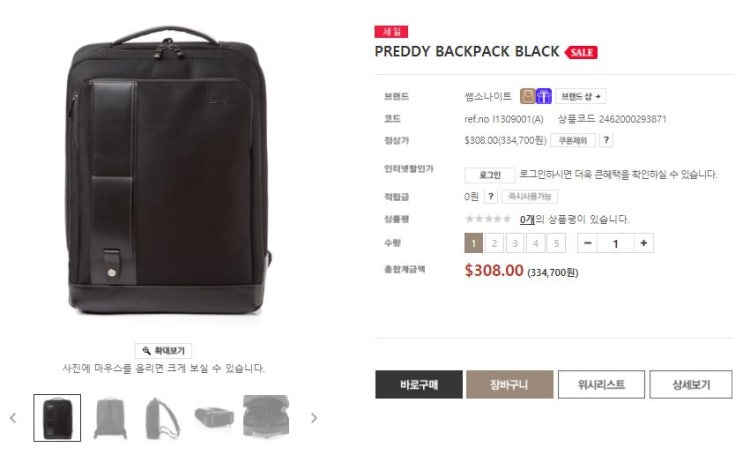This screenshot has width=743, height=455.
Task: Open the 브랜드 샵 brand shop link
Action: click(x=580, y=96)
